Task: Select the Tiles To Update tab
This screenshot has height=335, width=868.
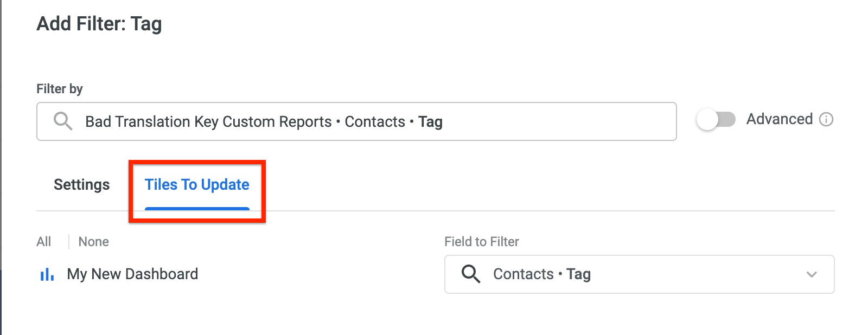Action: point(197,185)
